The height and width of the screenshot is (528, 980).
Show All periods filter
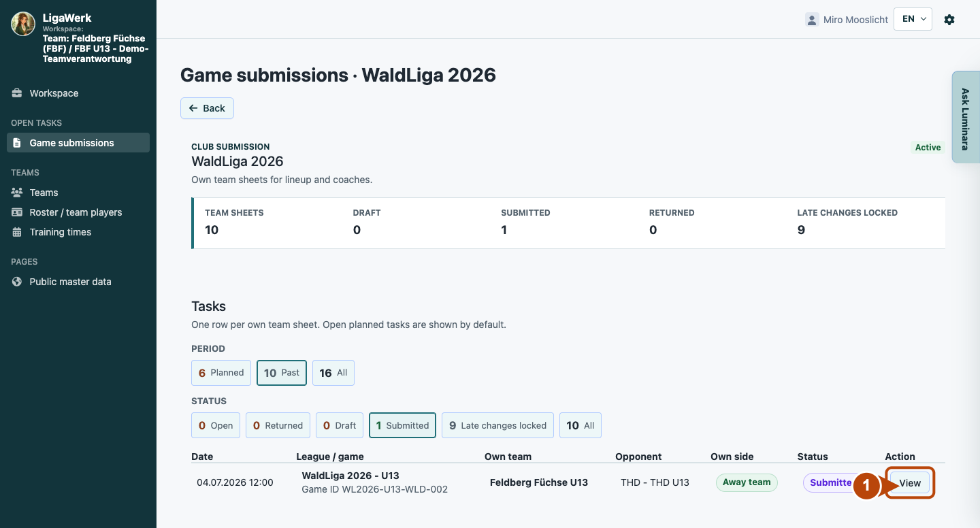pos(333,373)
